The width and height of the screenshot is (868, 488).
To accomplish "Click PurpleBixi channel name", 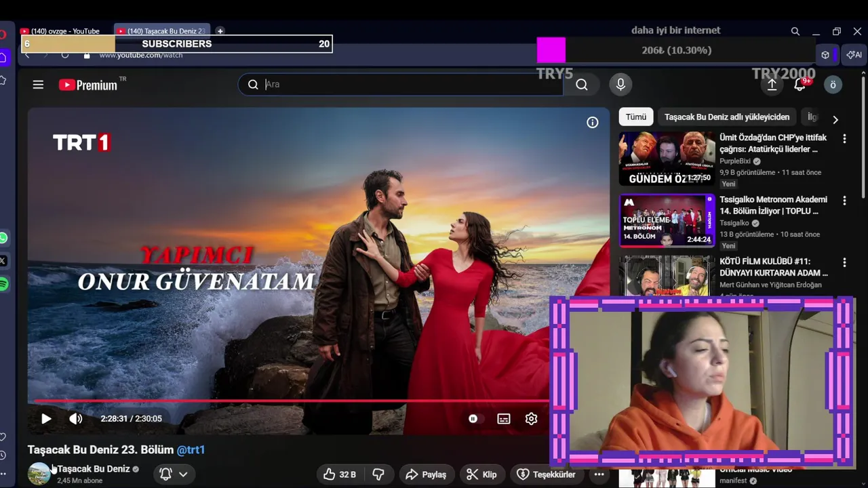I will [735, 161].
